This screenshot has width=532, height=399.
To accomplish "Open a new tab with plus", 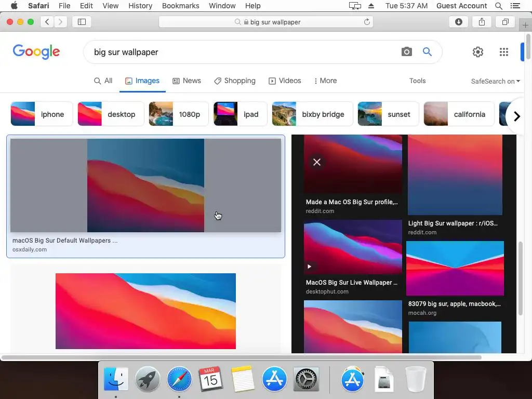I will point(525,25).
